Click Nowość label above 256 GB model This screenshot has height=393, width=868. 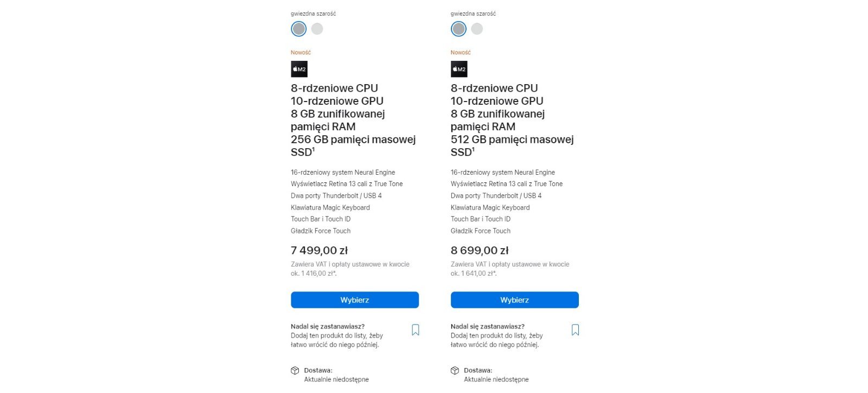pyautogui.click(x=301, y=53)
